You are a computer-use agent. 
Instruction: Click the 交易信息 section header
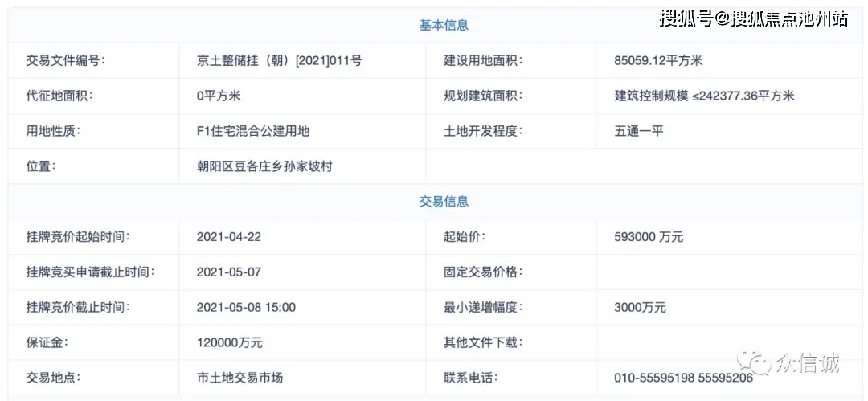444,202
